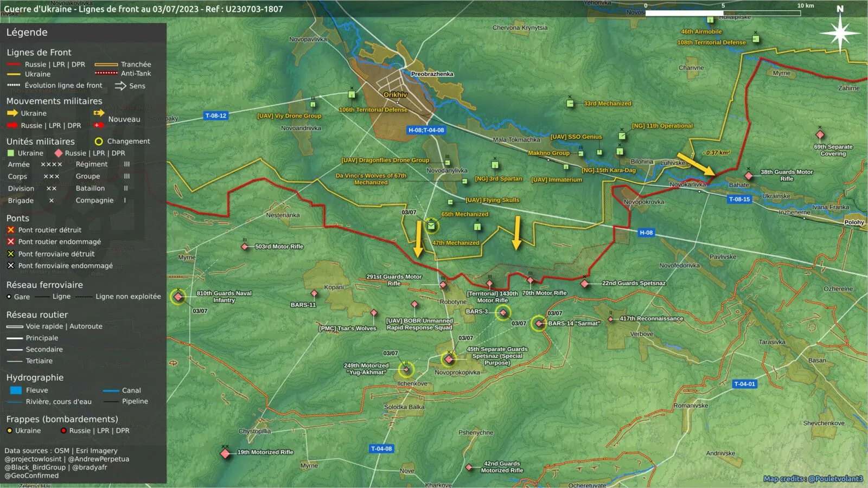This screenshot has width=868, height=488.
Task: Select the Chervona Krynytsia label
Action: click(x=520, y=28)
